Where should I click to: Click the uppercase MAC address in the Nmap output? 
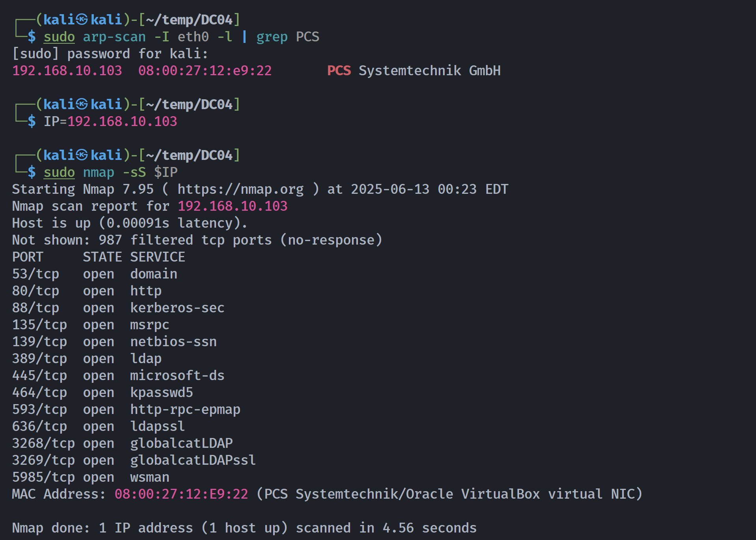(181, 494)
